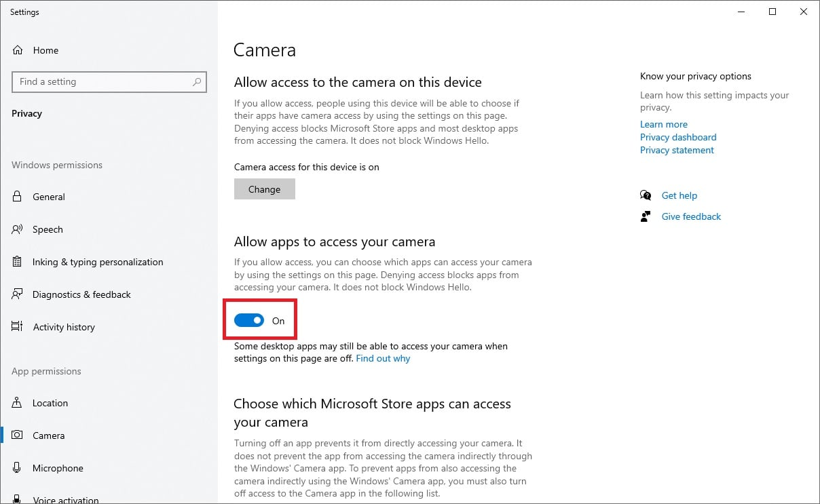This screenshot has width=820, height=504.
Task: Click 'Allow apps to access your camera' heading
Action: click(x=335, y=241)
